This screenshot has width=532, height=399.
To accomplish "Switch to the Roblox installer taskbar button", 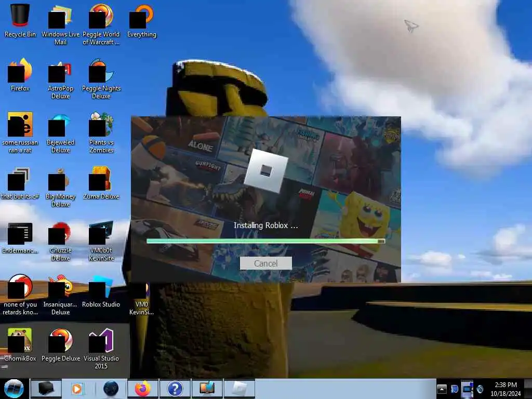I will 240,389.
